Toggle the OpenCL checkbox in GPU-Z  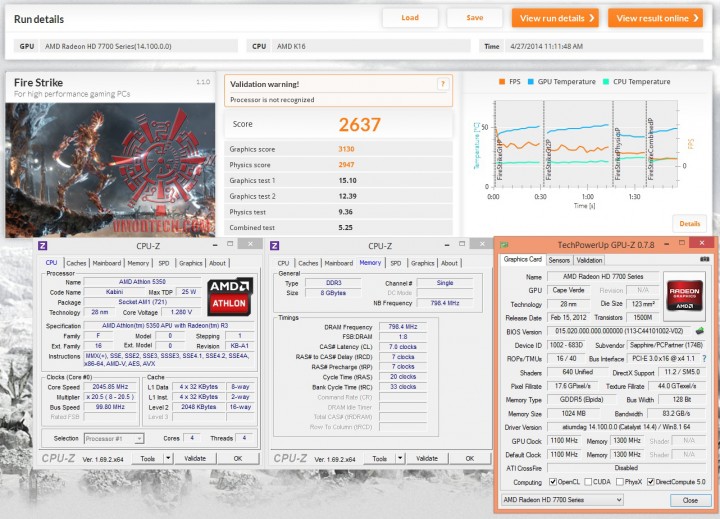(x=553, y=482)
